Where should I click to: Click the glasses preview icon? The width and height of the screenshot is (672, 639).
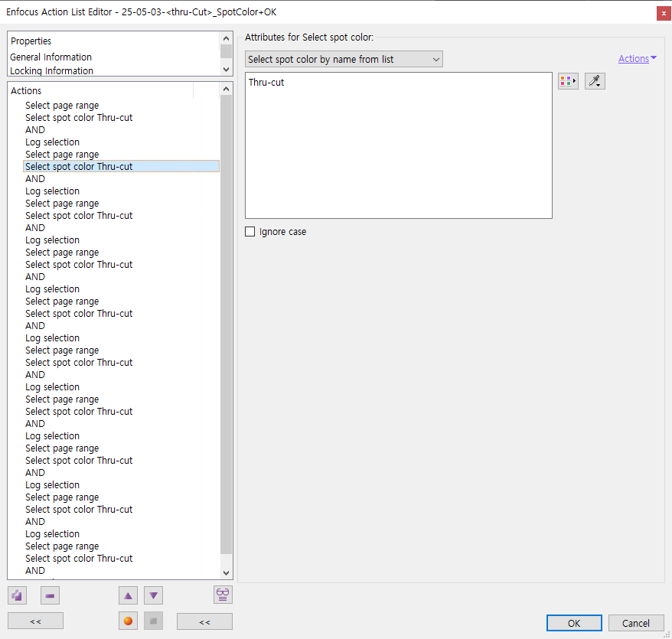tap(223, 595)
